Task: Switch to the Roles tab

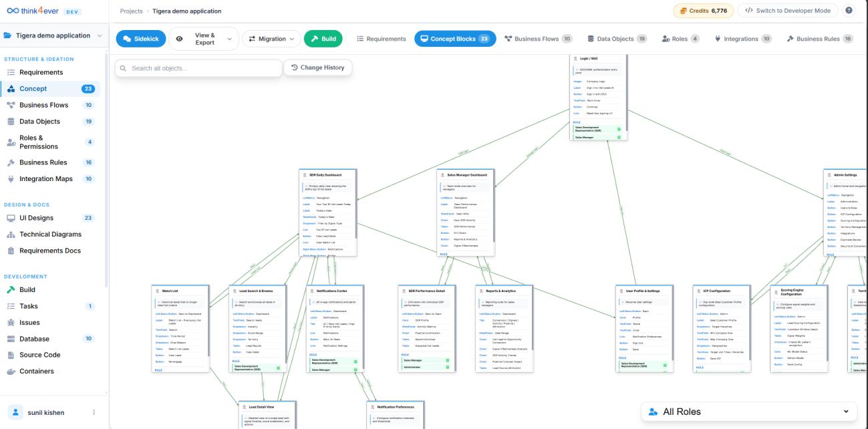Action: [680, 39]
